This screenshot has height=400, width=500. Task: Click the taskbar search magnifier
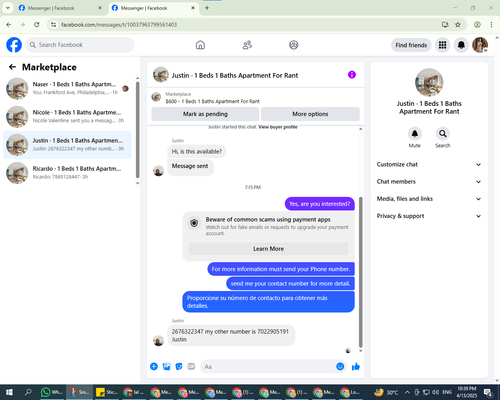(28, 392)
